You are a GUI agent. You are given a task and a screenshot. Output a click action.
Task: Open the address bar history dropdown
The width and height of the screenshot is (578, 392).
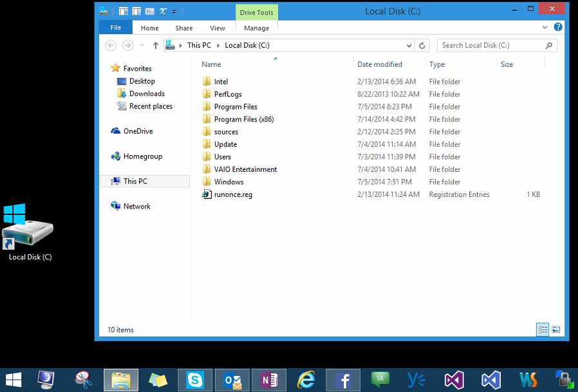point(408,45)
